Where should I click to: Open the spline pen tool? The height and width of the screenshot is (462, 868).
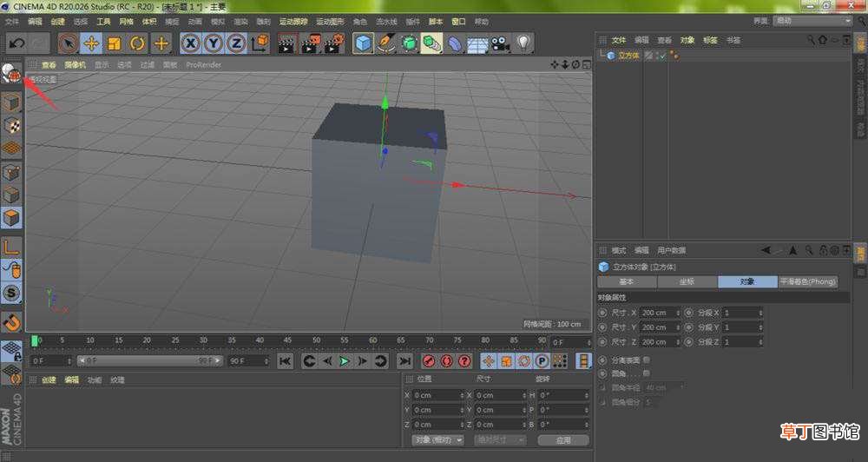point(386,43)
